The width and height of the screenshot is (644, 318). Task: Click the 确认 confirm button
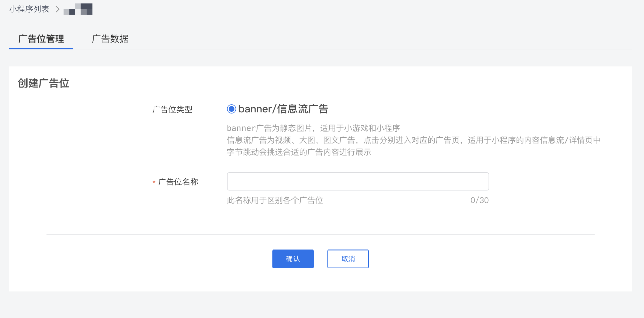pos(292,259)
